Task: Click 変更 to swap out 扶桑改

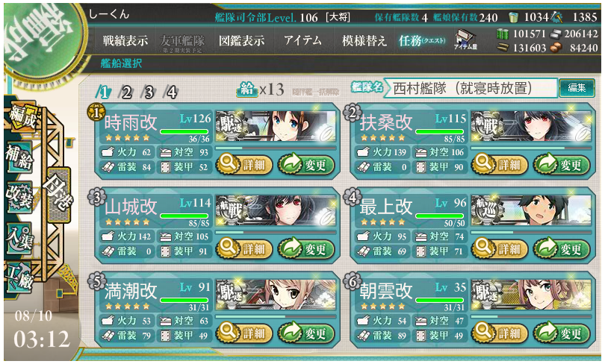Action: 562,165
